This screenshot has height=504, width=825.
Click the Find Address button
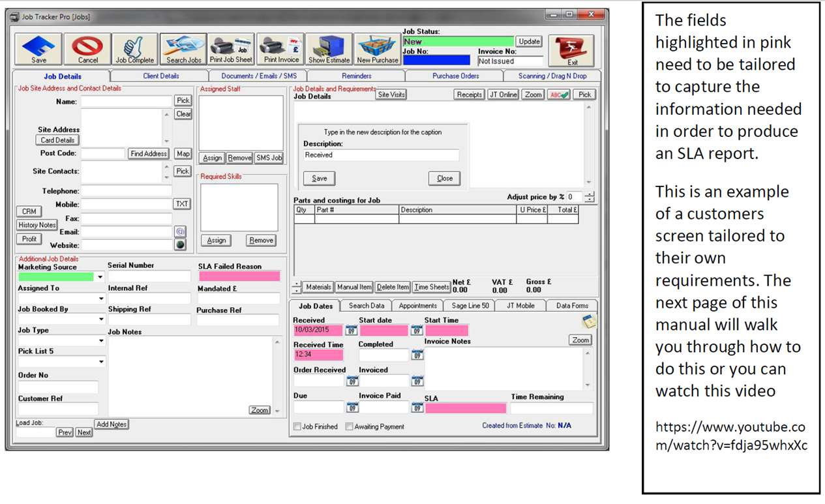click(x=149, y=154)
